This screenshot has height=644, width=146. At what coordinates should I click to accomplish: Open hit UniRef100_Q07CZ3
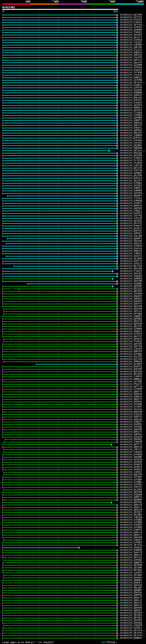coord(131,17)
